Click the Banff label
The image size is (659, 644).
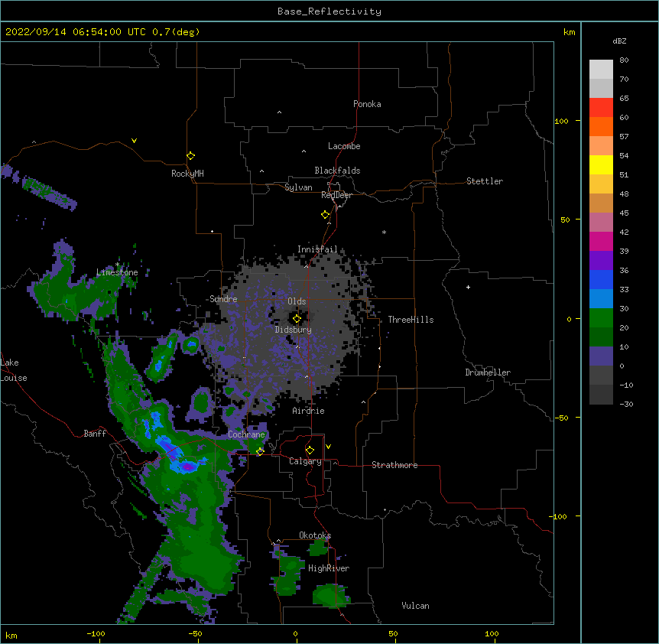click(x=95, y=434)
